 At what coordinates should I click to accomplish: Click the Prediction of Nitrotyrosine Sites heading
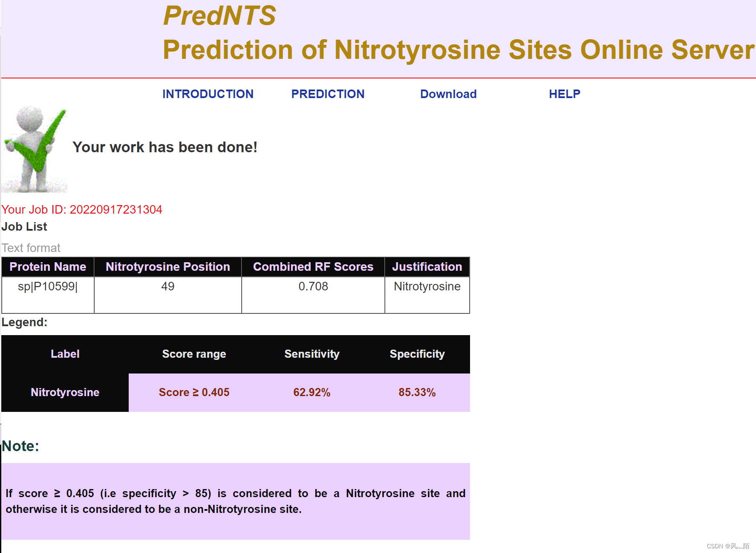(x=459, y=50)
